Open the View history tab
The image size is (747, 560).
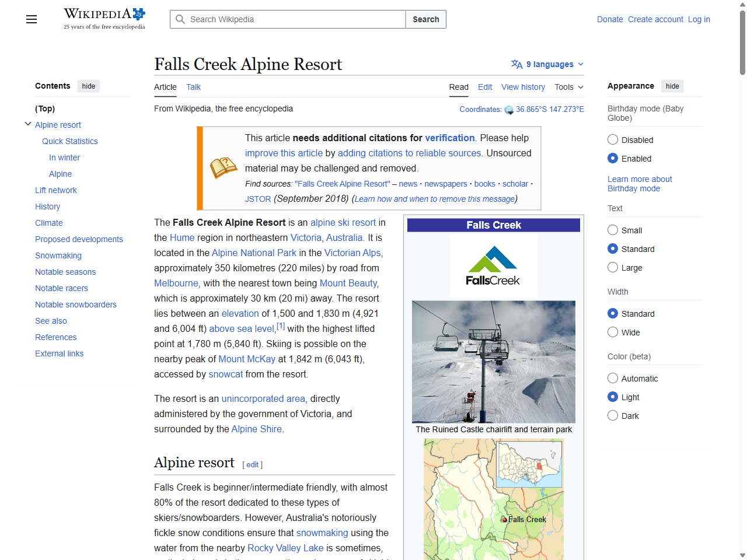(x=523, y=87)
